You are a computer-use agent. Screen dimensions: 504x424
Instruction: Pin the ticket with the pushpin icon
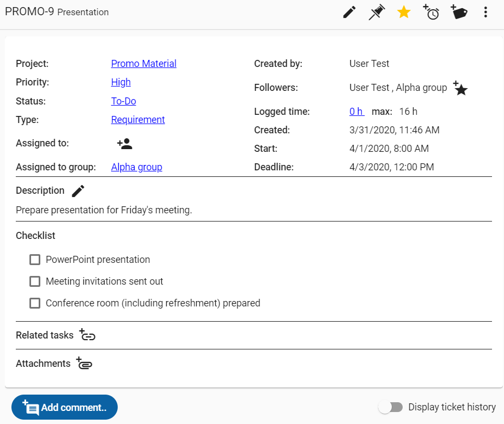(377, 12)
